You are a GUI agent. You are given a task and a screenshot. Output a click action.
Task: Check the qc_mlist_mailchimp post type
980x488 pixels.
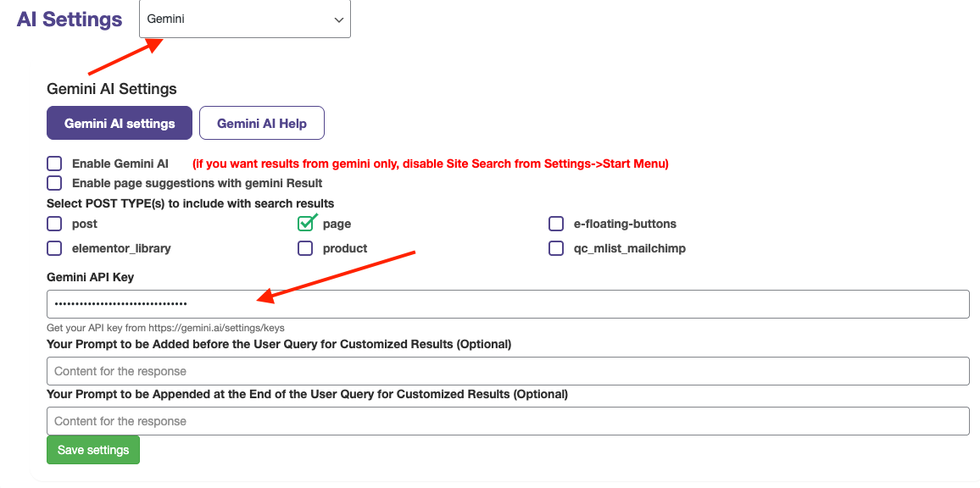point(556,249)
